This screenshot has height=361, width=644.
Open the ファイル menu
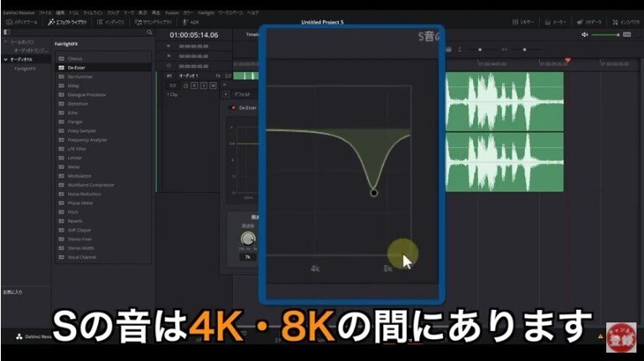44,13
